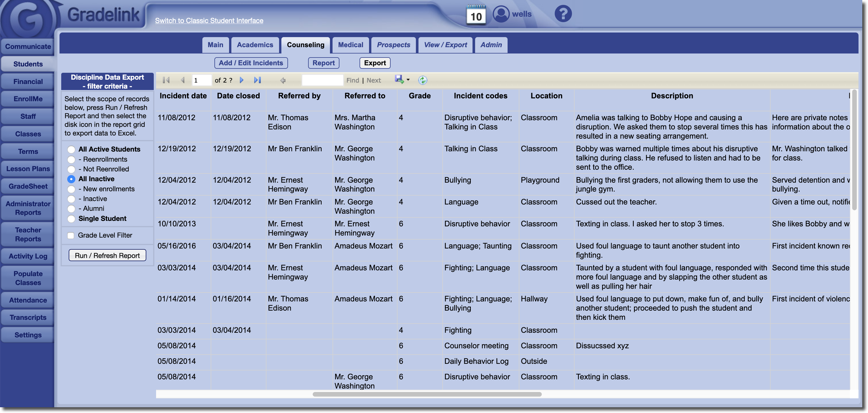Click Switch to Classic Student Interface link

pyautogui.click(x=209, y=21)
